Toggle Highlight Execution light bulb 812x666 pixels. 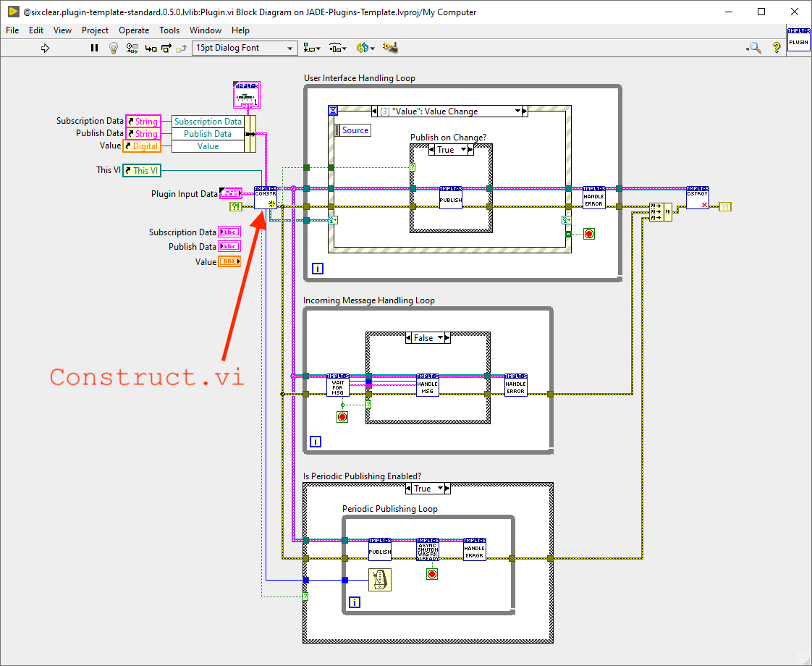(x=113, y=48)
